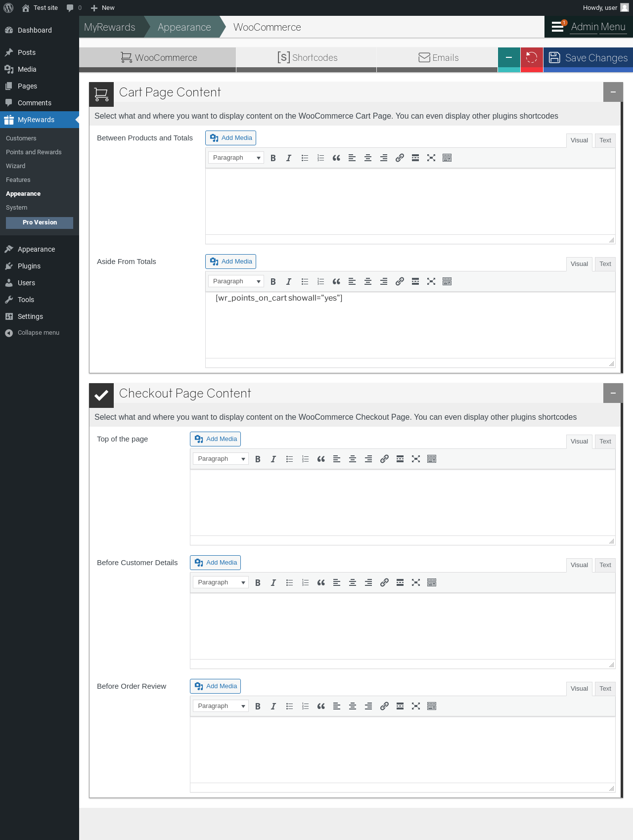Viewport: 633px width, 840px height.
Task: Click Appearance breadcrumb
Action: pyautogui.click(x=184, y=27)
